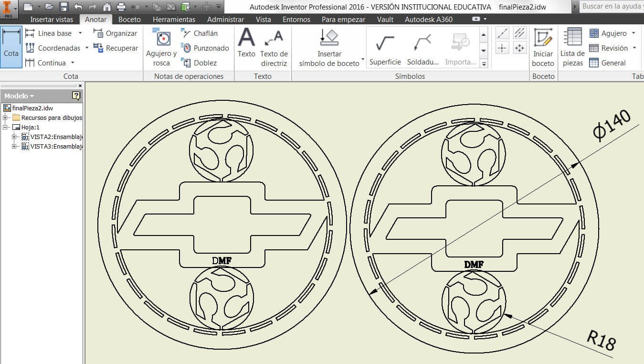Pick the Coordenadas dimension tool
The height and width of the screenshot is (364, 644).
[53, 48]
